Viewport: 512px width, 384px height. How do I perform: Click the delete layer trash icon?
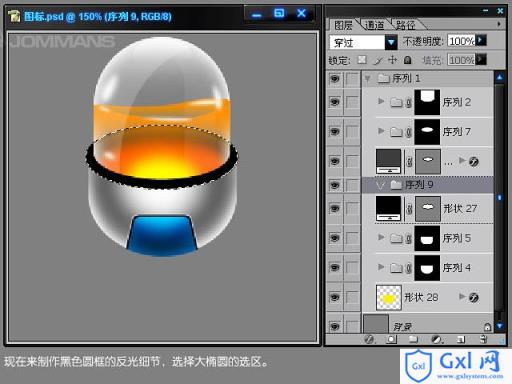(483, 339)
